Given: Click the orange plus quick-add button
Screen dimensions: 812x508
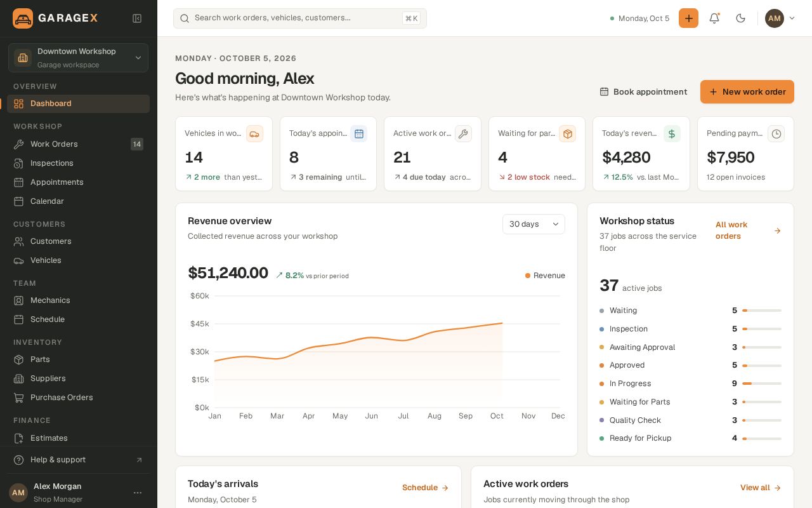Looking at the screenshot, I should [x=688, y=18].
